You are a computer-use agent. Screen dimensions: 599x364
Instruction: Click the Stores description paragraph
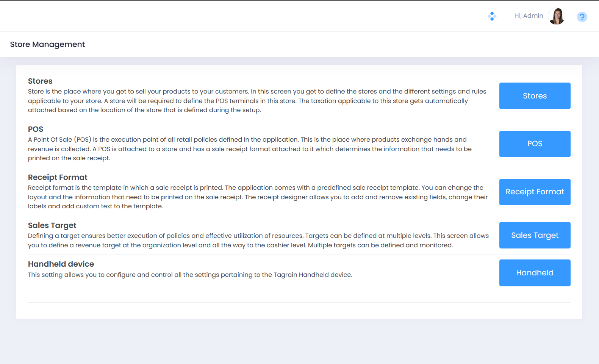257,101
